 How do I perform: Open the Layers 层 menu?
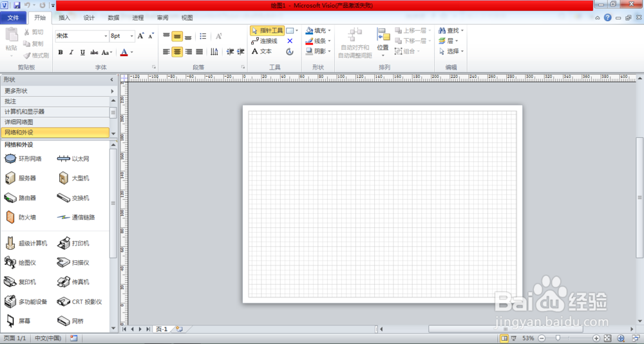tap(448, 41)
